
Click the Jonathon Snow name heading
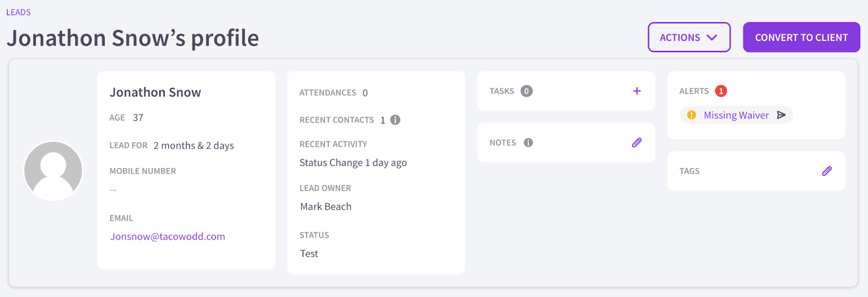155,92
